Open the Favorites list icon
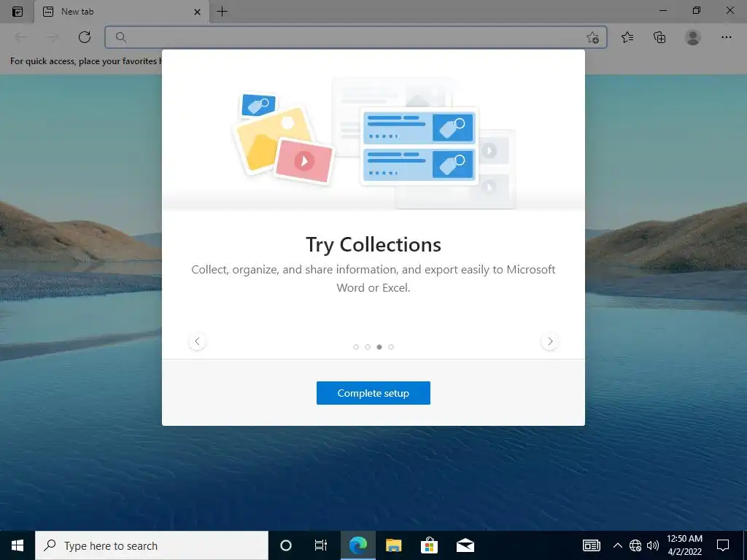 [x=627, y=37]
